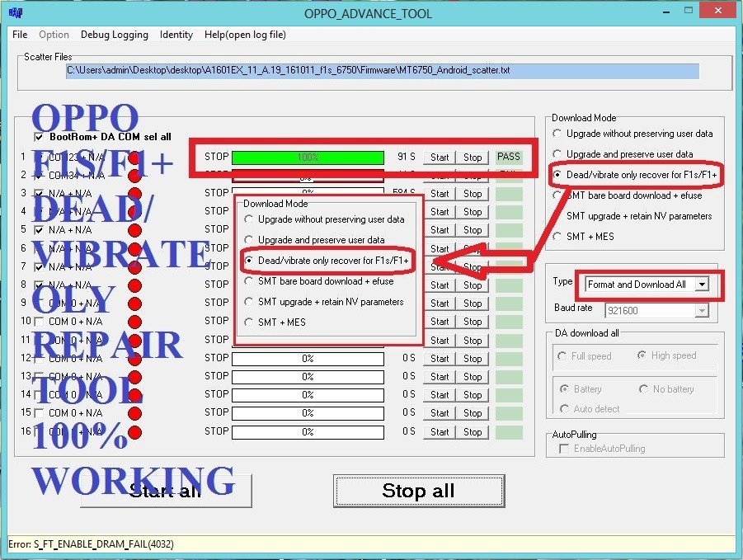Toggle BootRom+ DA COM sel all checkbox
Viewport: 743px width, 560px height.
pyautogui.click(x=39, y=138)
